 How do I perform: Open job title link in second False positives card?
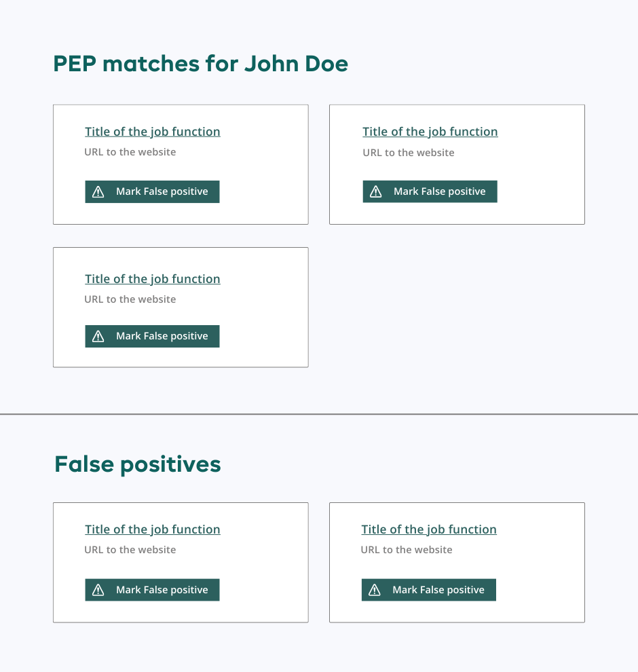click(429, 529)
